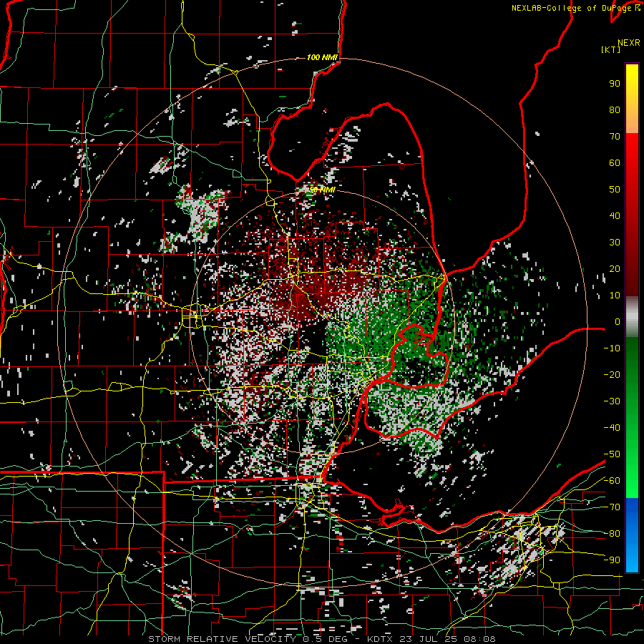Click the positive 70 knot scale label
The image size is (644, 644).
[615, 137]
